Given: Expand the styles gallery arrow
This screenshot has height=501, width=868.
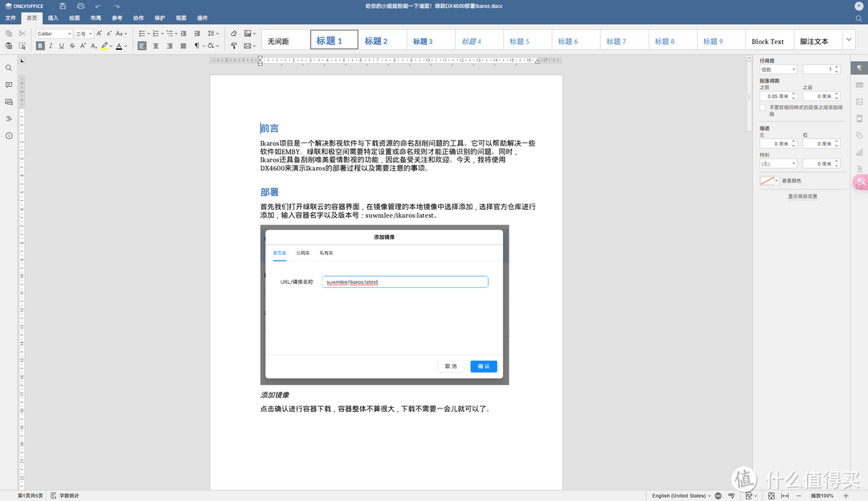Looking at the screenshot, I should click(x=849, y=39).
